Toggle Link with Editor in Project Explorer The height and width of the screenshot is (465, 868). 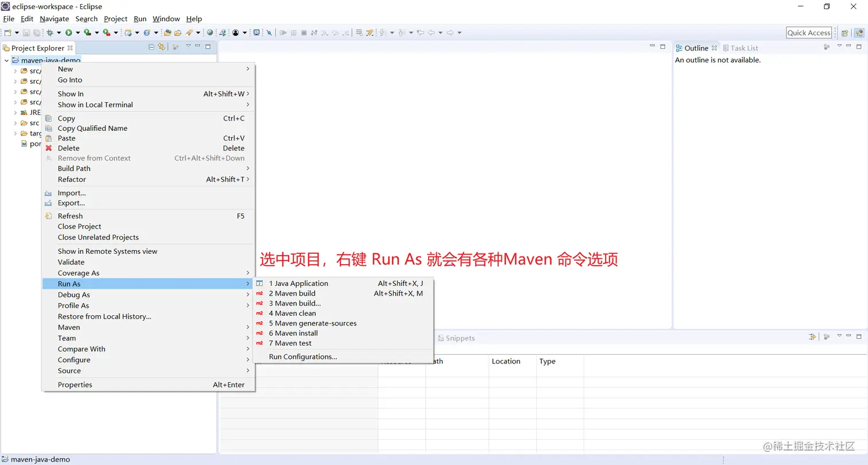pyautogui.click(x=161, y=47)
